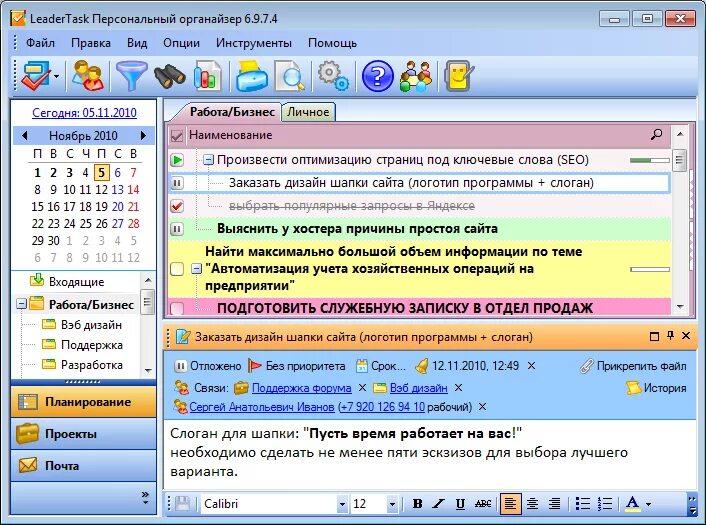Open the font size 12 dropdown

392,504
